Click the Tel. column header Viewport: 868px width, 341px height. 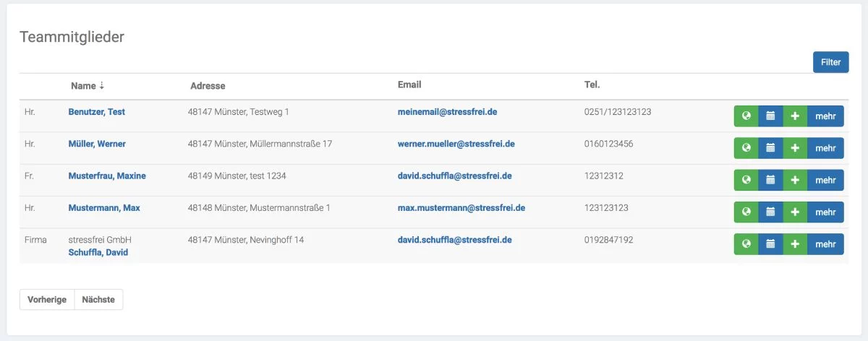pyautogui.click(x=592, y=85)
